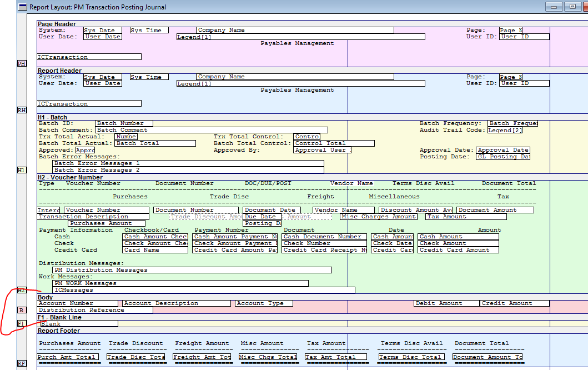Open the Report Layout window system menu icon

coord(23,7)
